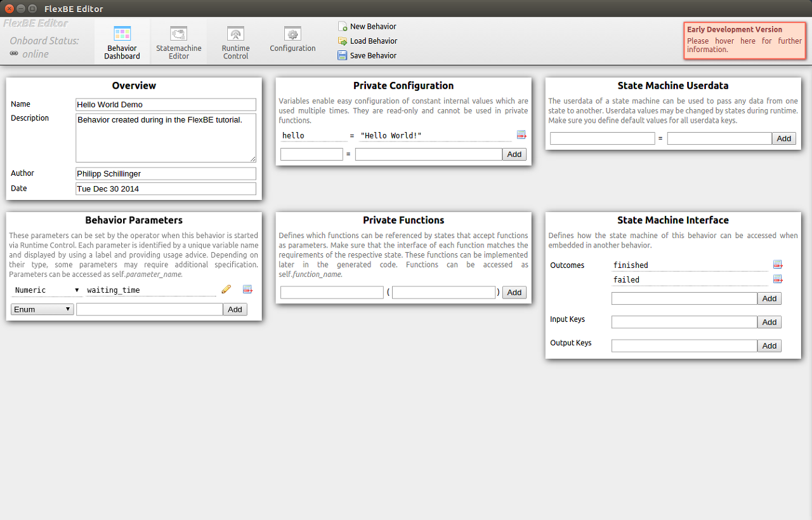Click the failed outcome text

(690, 280)
